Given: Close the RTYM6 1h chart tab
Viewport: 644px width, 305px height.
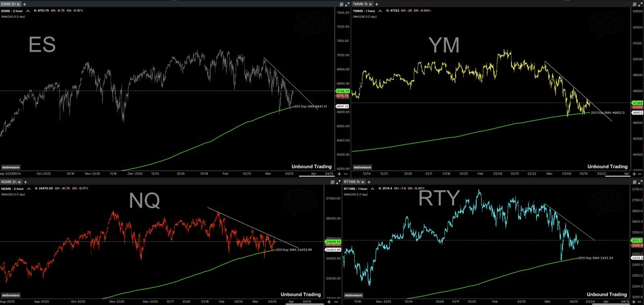Looking at the screenshot, I should [363, 182].
